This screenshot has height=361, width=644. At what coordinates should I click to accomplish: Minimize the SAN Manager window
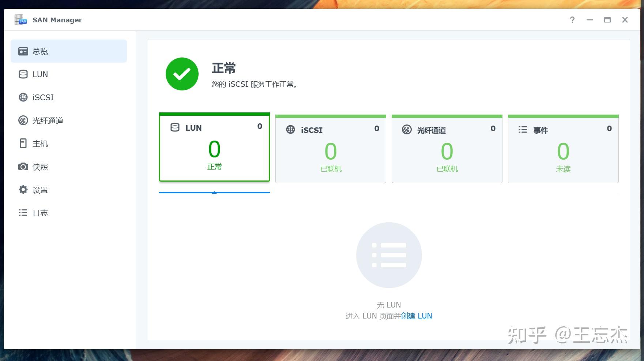click(590, 20)
